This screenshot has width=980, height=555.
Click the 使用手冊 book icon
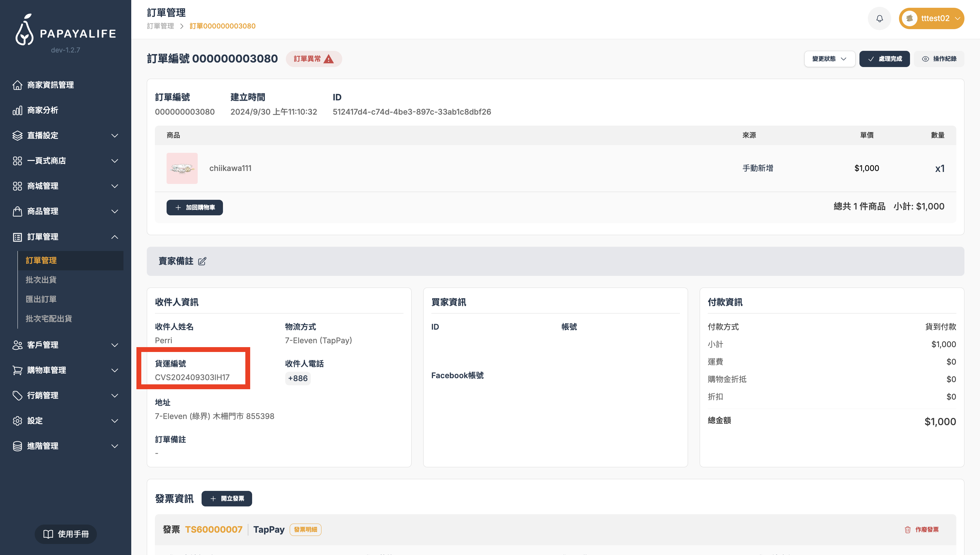[x=48, y=534]
